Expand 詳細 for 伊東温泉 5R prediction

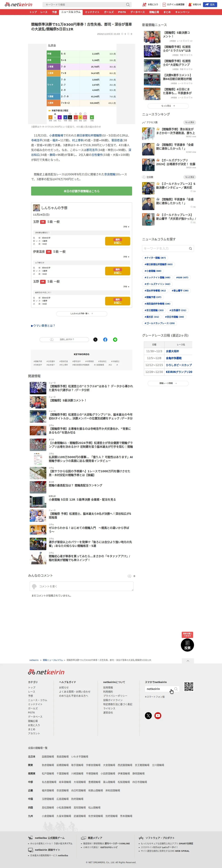click(x=126, y=256)
